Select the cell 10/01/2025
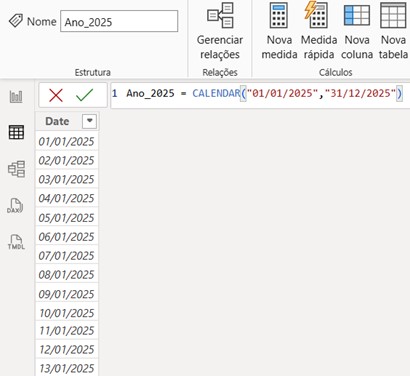The width and height of the screenshot is (410, 376). coord(67,313)
